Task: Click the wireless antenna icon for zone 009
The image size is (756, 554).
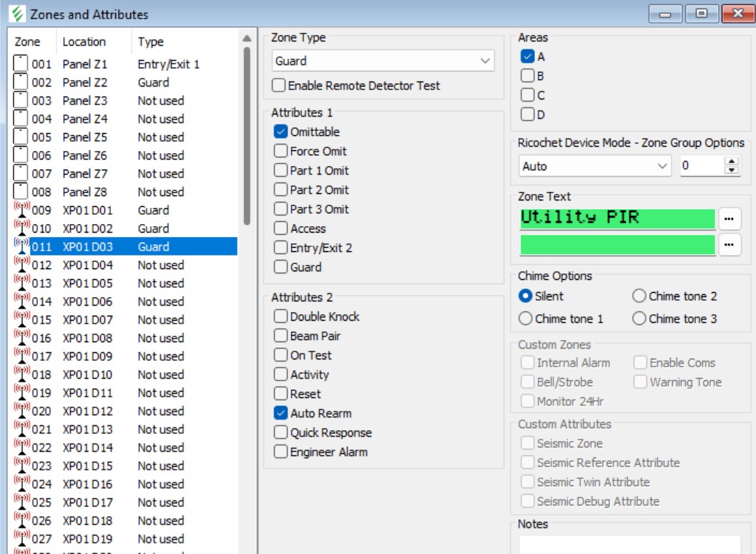Action: tap(21, 210)
